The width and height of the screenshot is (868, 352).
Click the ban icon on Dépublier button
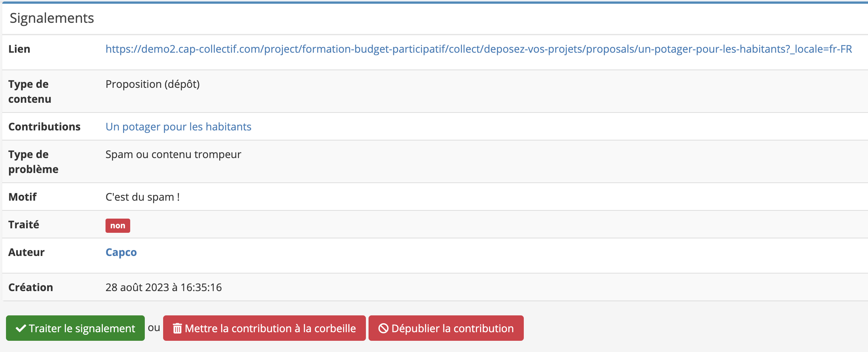(383, 328)
